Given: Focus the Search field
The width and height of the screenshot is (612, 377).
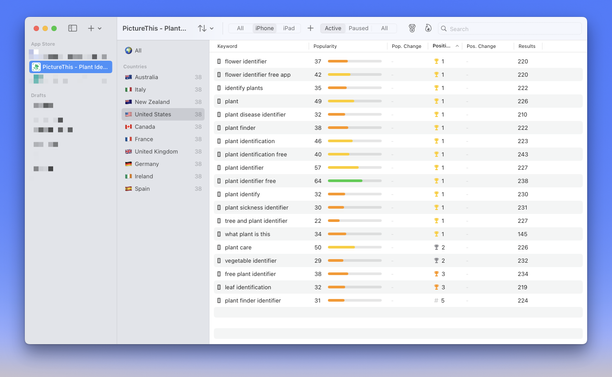Looking at the screenshot, I should coord(510,28).
